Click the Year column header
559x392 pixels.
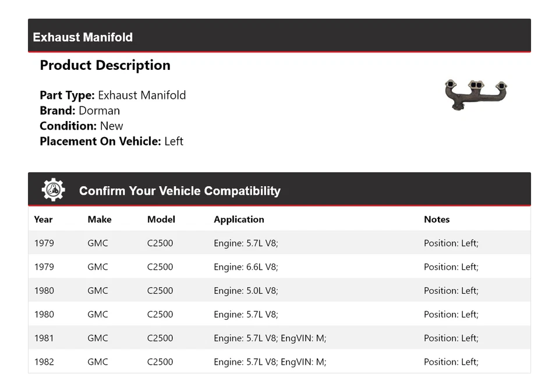coord(43,219)
